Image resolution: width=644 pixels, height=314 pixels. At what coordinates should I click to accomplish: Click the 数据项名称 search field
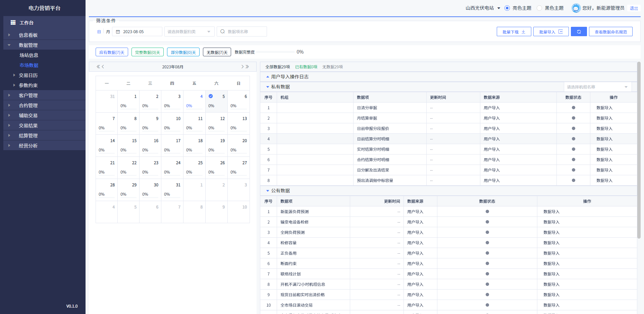[242, 32]
